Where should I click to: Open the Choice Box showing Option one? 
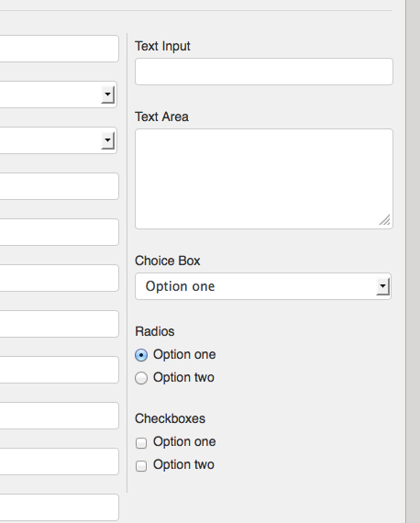tap(263, 286)
